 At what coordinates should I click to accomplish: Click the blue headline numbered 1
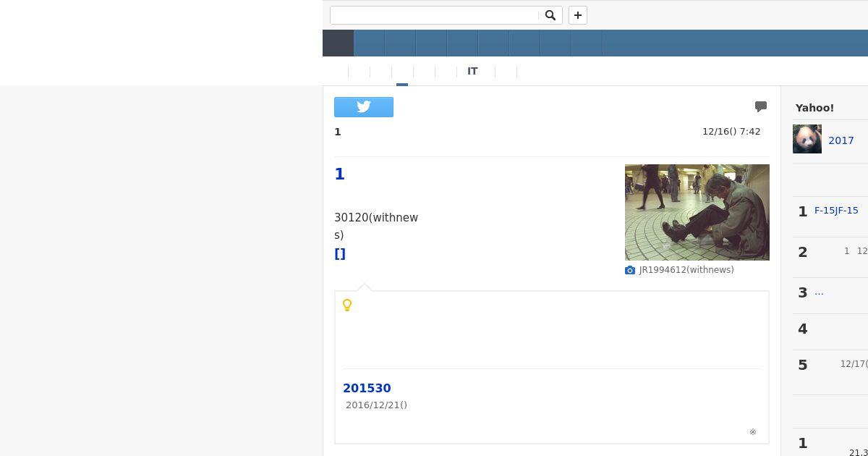339,174
